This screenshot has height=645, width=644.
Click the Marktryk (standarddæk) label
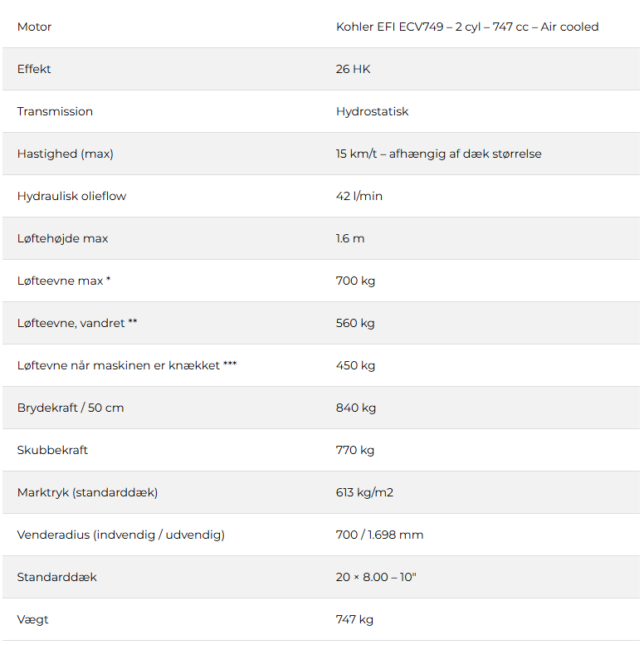pos(87,492)
